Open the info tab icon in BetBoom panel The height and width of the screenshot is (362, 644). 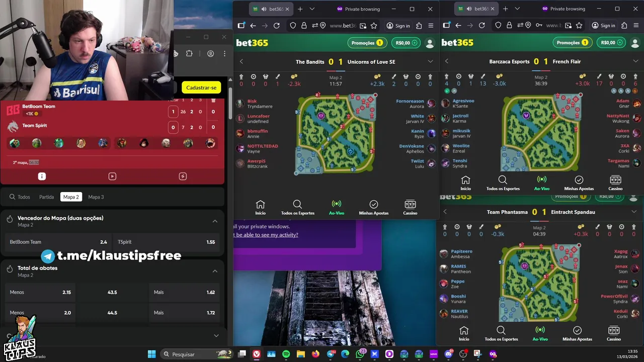(x=42, y=176)
